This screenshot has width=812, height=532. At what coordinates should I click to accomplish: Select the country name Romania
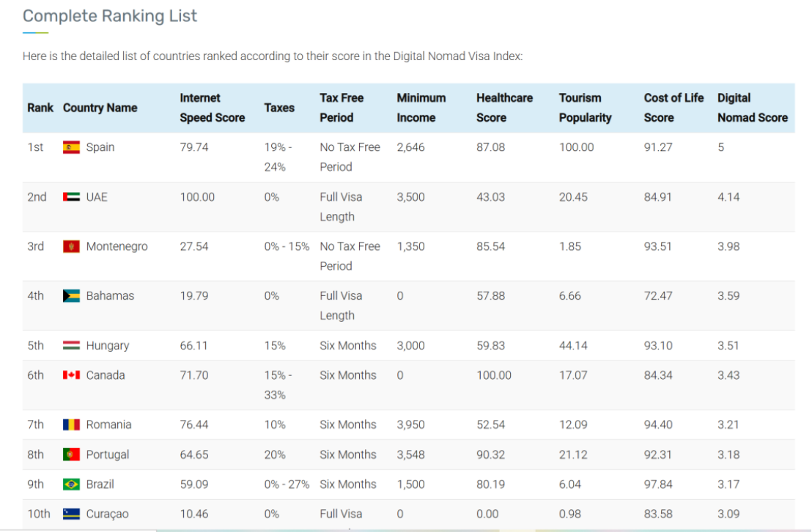[x=108, y=425]
